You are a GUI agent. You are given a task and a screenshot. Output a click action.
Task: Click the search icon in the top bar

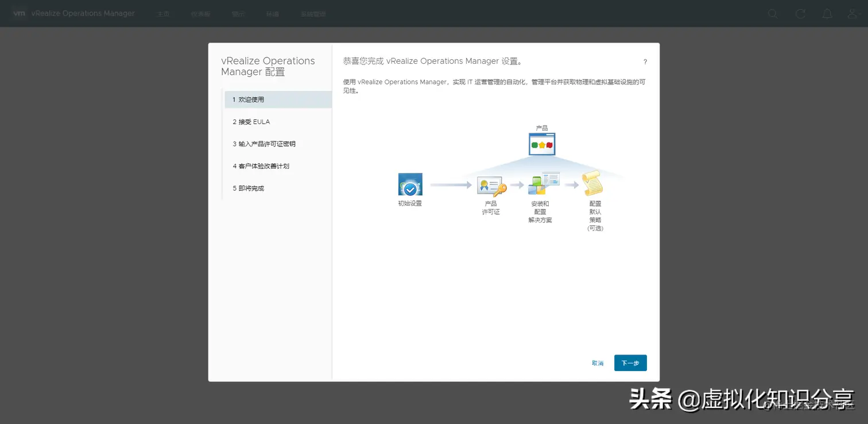point(773,13)
